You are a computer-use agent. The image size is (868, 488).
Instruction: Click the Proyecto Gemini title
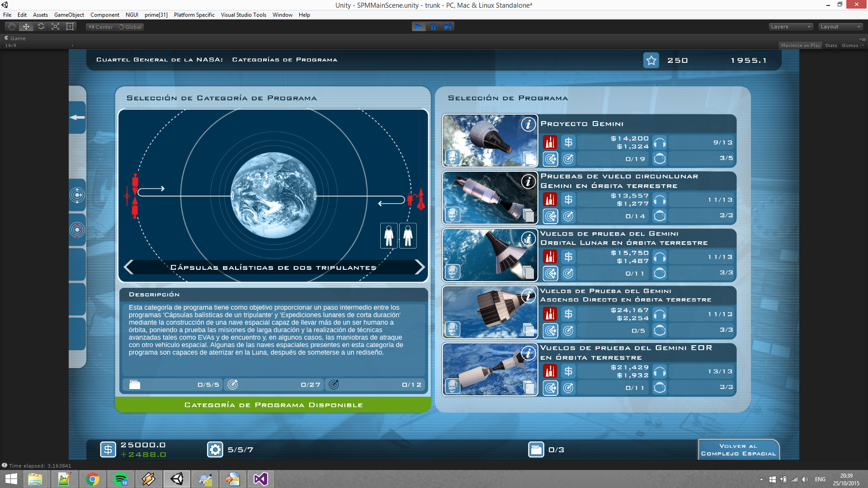pyautogui.click(x=582, y=124)
